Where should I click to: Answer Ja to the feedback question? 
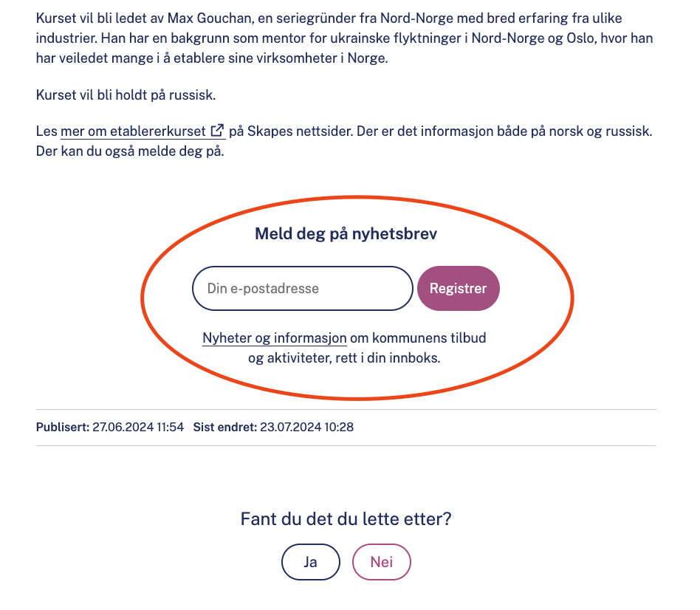tap(310, 562)
